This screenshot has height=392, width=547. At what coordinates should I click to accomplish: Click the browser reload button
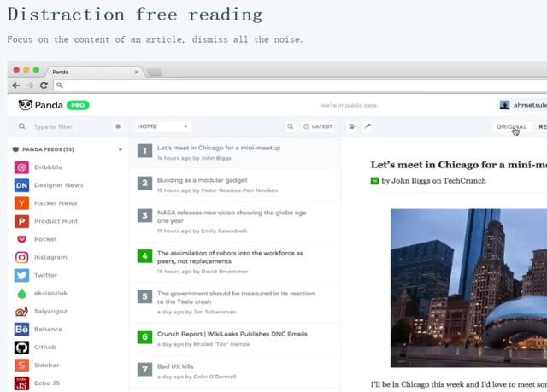44,85
